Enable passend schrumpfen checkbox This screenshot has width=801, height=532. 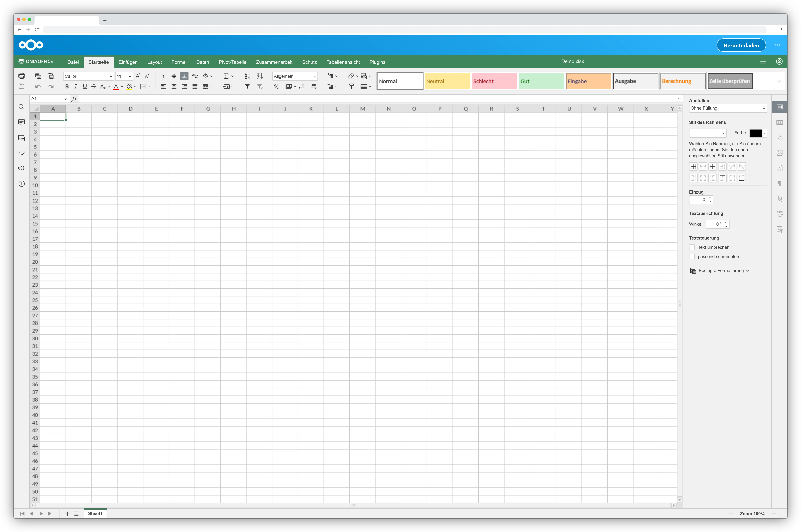(692, 256)
